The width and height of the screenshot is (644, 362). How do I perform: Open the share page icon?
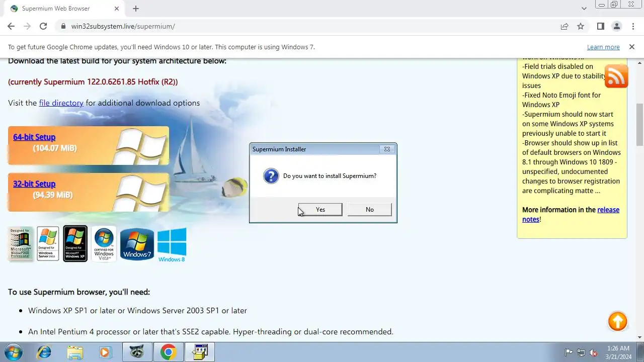click(565, 26)
